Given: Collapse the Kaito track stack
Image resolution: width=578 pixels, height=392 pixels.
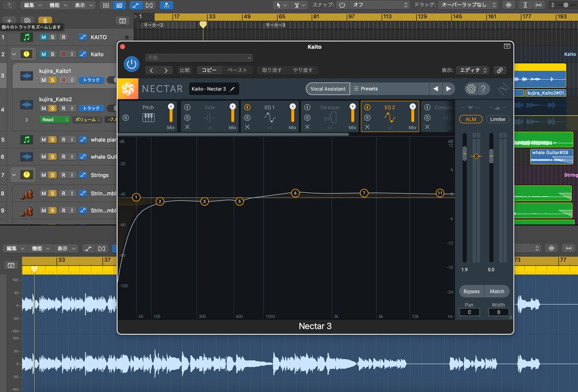Looking at the screenshot, I should tap(14, 54).
